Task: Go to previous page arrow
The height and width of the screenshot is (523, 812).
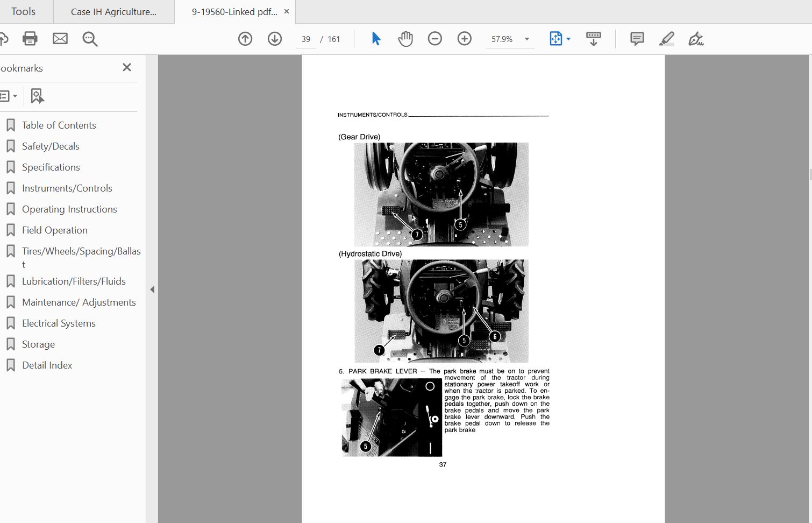Action: [x=245, y=39]
